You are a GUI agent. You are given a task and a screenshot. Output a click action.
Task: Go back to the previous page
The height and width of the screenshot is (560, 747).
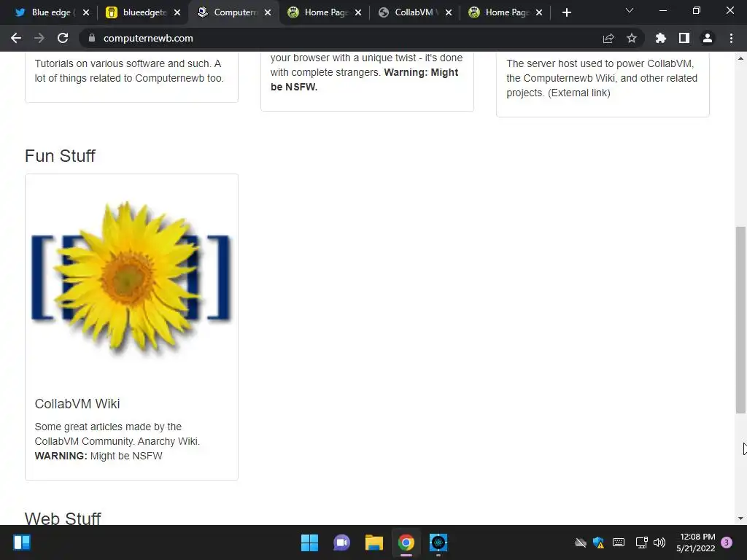(x=16, y=38)
